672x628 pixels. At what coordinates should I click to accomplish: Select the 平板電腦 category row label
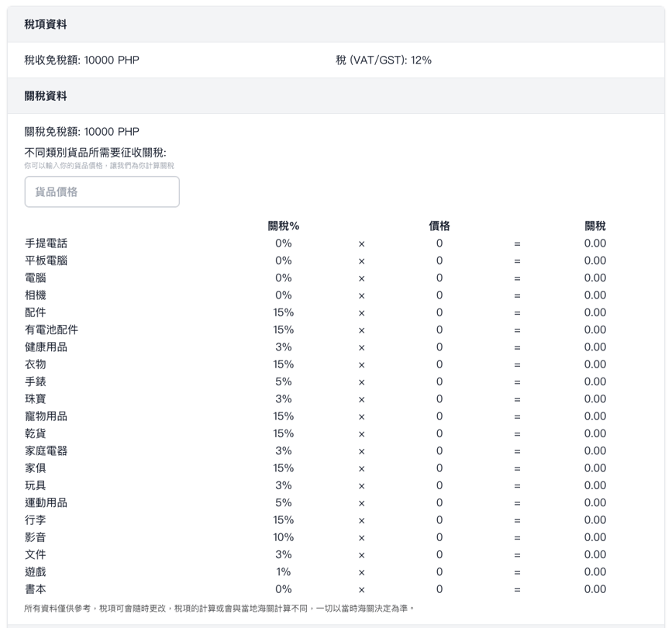pyautogui.click(x=46, y=261)
